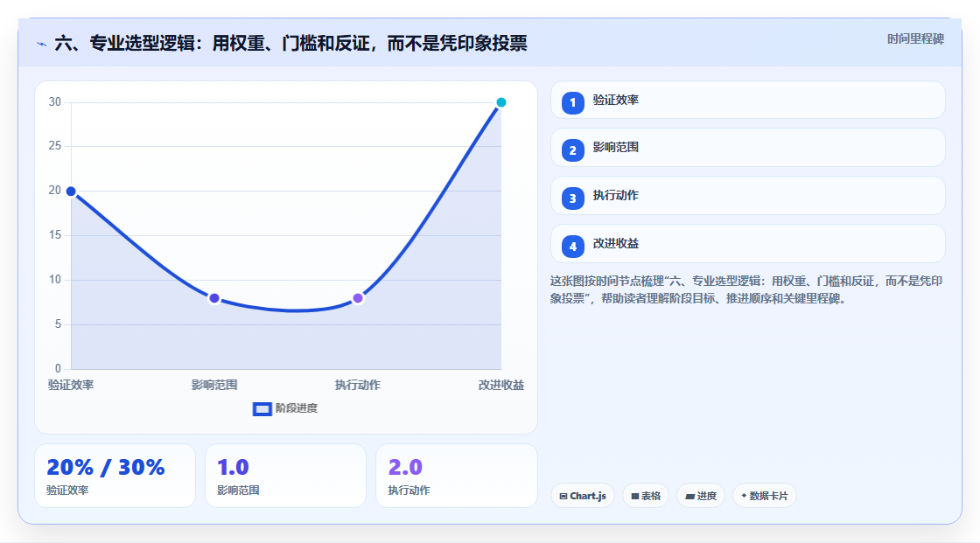Click the 影响范围 data point on chart
980x543 pixels.
point(214,298)
